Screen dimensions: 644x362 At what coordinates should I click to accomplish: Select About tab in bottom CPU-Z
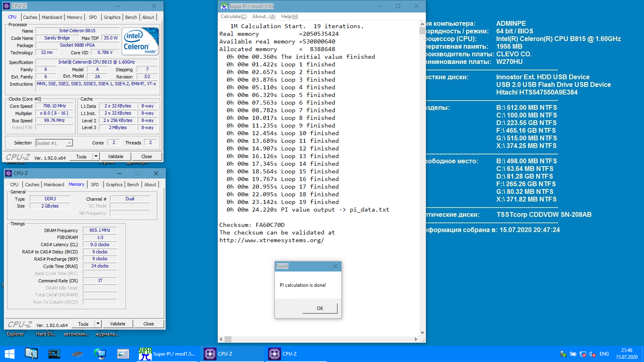pyautogui.click(x=150, y=185)
